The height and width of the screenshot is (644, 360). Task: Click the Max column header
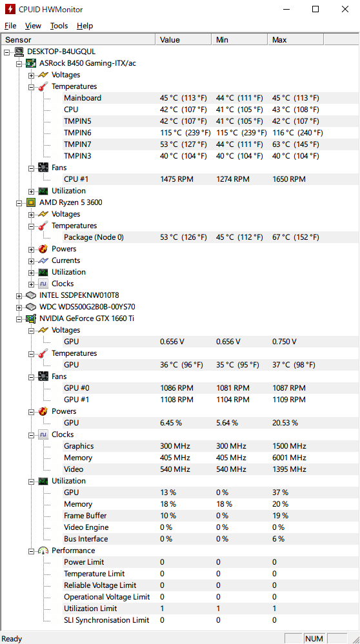pos(296,40)
